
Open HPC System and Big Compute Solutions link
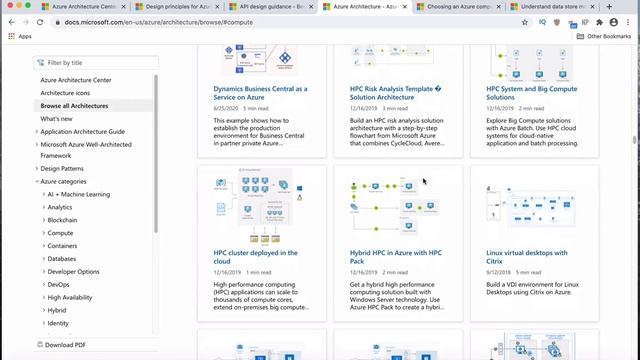click(531, 93)
